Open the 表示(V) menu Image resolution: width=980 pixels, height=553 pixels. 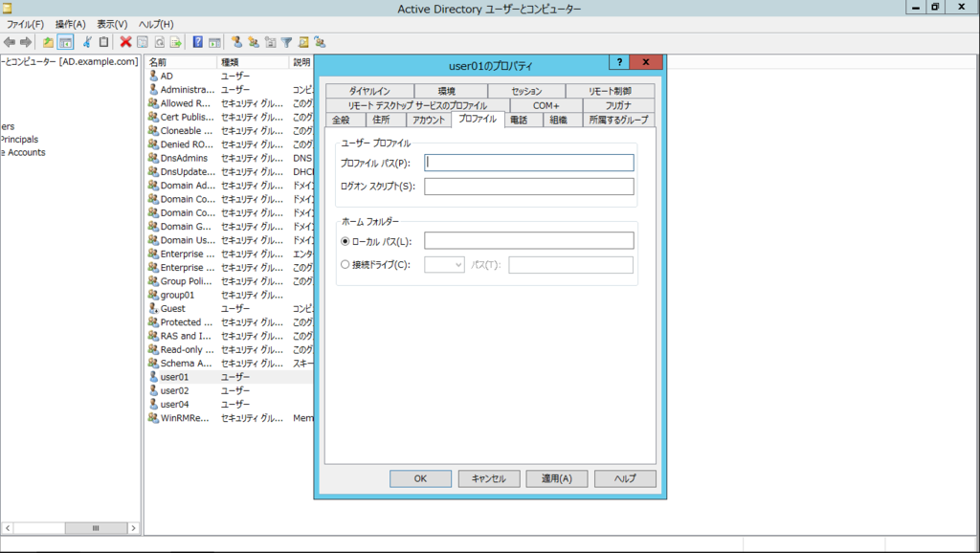coord(112,24)
